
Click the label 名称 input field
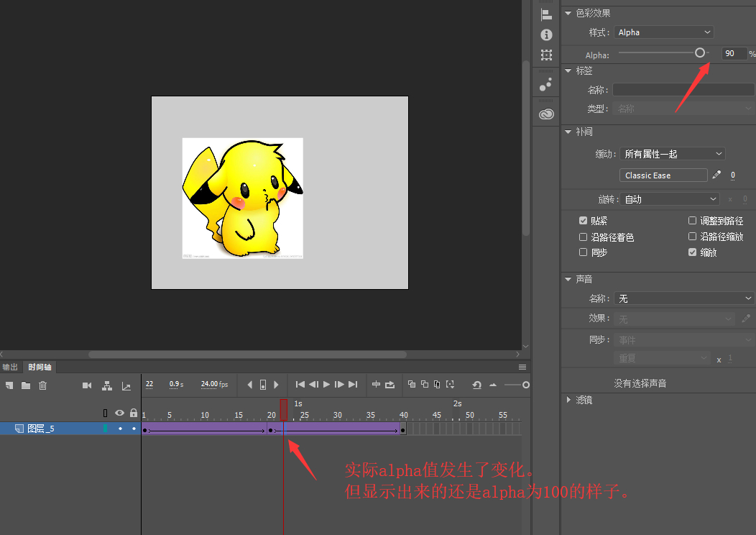pos(683,90)
